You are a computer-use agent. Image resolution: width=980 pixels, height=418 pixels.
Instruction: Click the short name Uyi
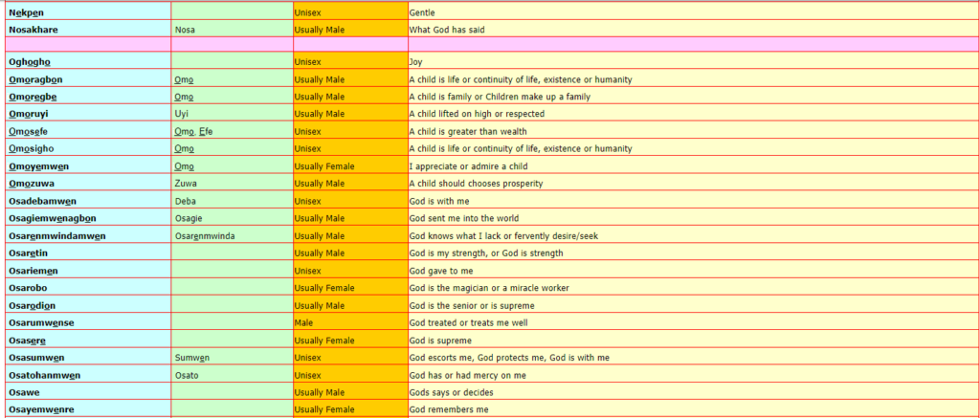click(183, 114)
